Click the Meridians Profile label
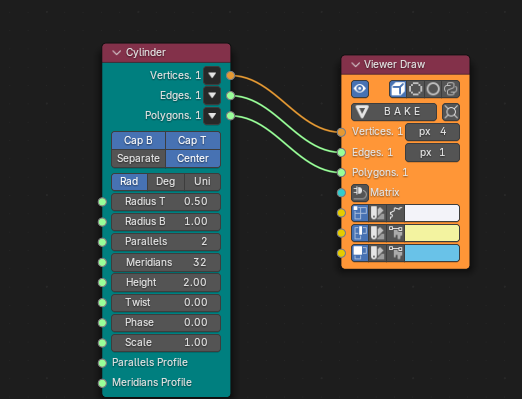This screenshot has width=522, height=399. click(x=152, y=383)
